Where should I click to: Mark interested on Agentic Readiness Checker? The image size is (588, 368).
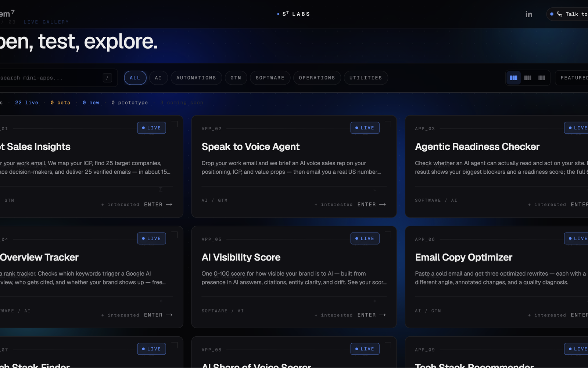pyautogui.click(x=547, y=205)
